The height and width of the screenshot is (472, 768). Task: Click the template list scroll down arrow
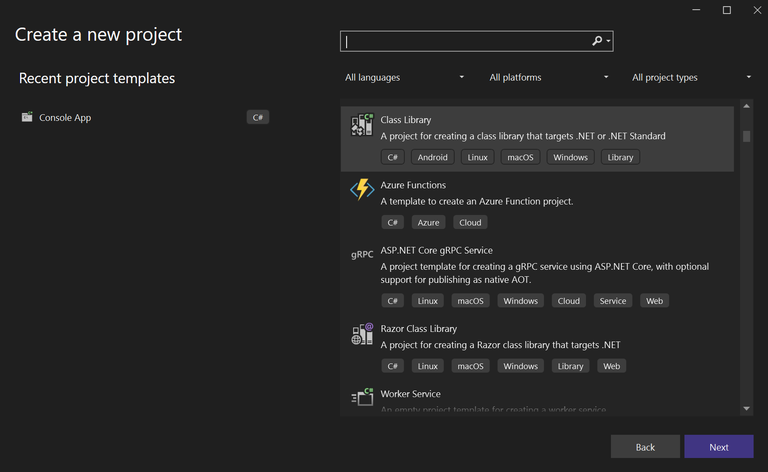tap(746, 408)
